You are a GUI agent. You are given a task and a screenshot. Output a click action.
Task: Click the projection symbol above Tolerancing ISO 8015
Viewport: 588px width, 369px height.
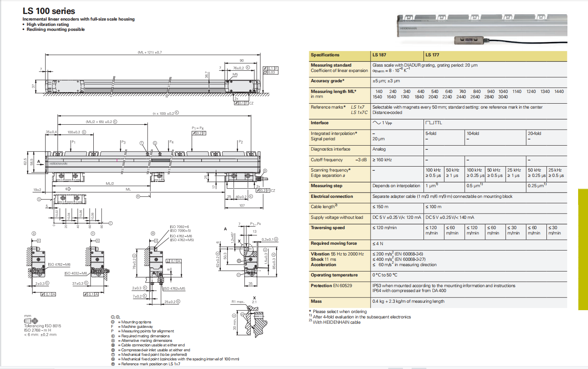point(31,321)
